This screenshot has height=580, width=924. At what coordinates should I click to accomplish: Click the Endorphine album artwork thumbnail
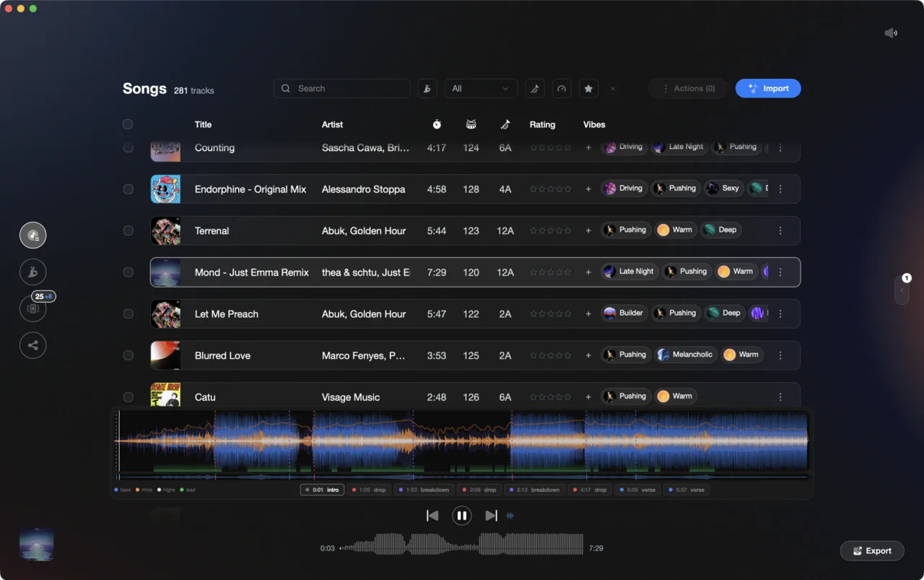tap(165, 189)
